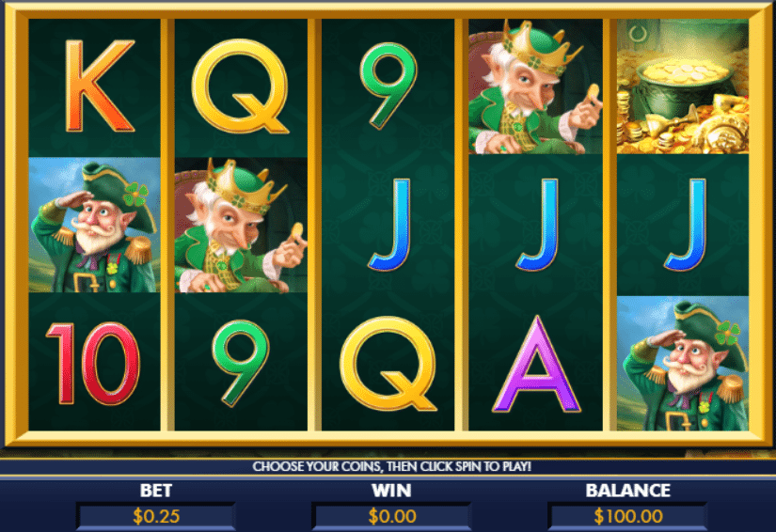Click the crowned leprechaun on second reel
Viewport: 776px width, 532px height.
pos(241,225)
